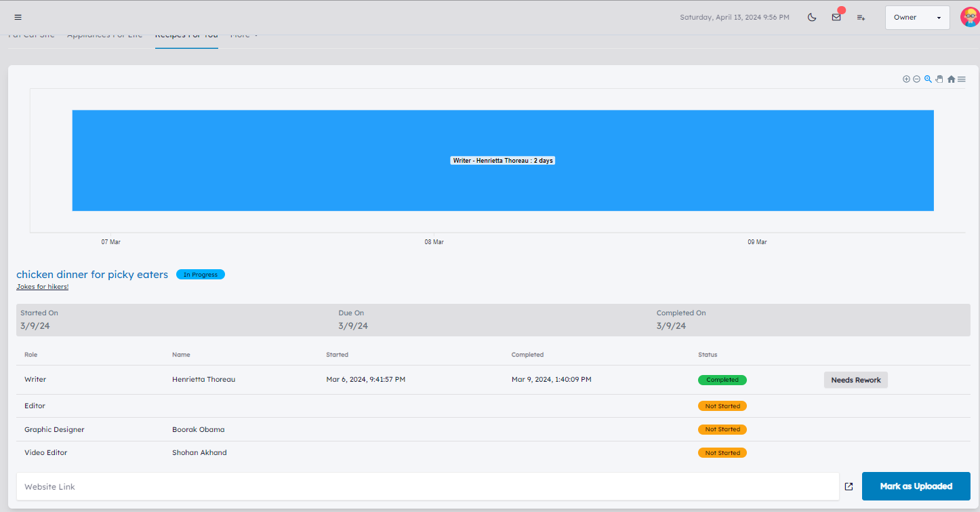Viewport: 980px width, 512px height.
Task: Open the mail notifications icon
Action: click(x=836, y=17)
